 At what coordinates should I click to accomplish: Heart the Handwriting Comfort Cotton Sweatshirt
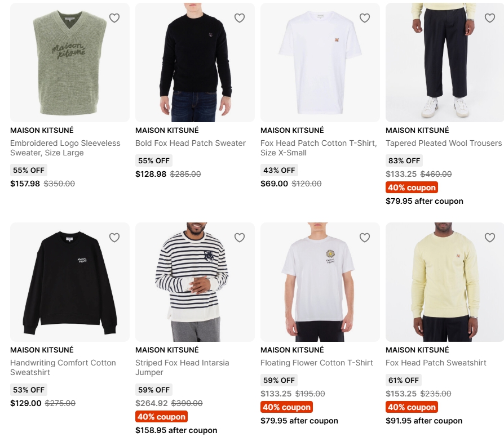[114, 238]
